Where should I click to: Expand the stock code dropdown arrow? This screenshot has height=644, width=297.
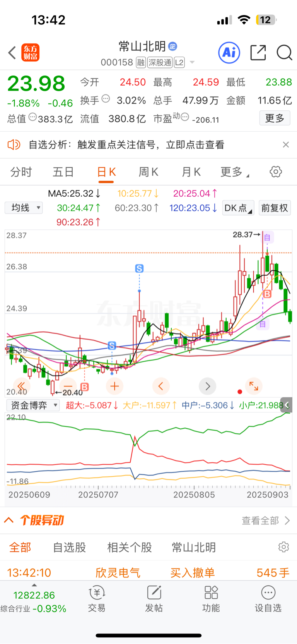192,62
